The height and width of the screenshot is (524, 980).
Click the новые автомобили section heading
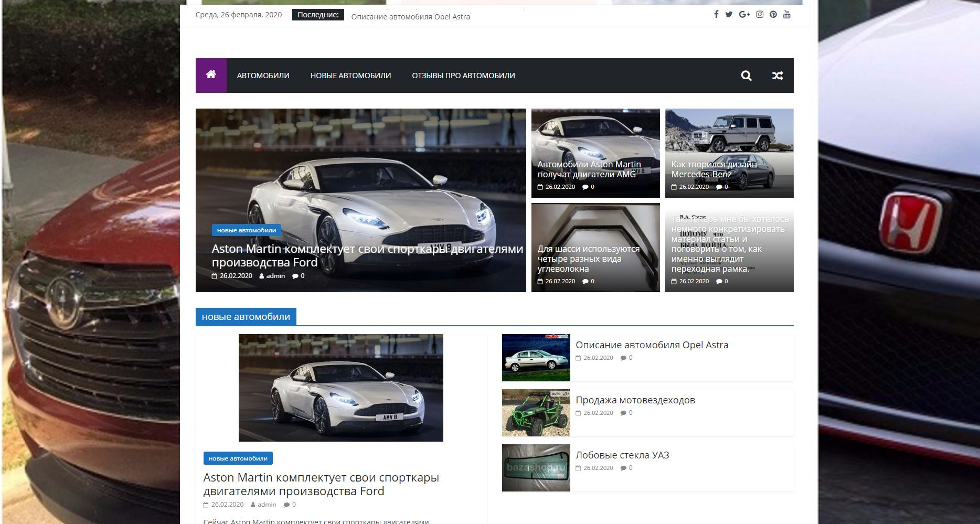246,317
